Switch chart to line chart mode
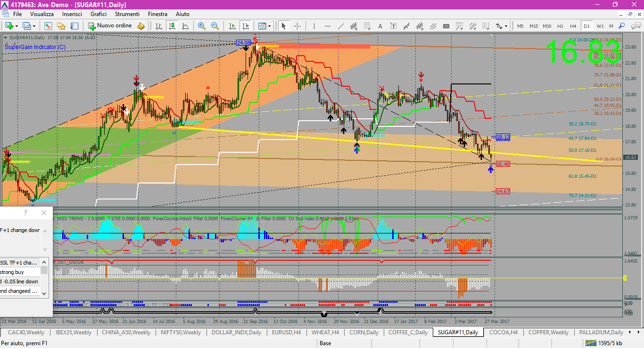The width and height of the screenshot is (644, 348). point(185,26)
